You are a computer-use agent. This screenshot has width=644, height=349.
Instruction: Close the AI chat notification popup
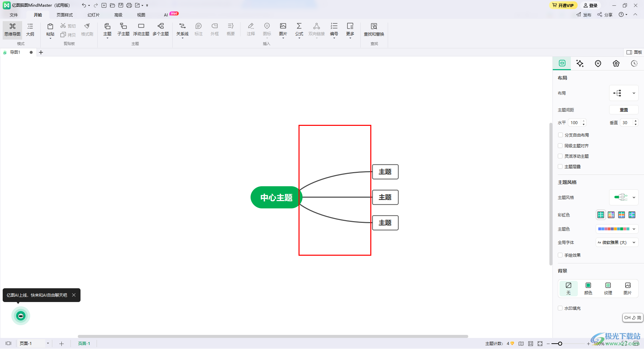pyautogui.click(x=74, y=295)
